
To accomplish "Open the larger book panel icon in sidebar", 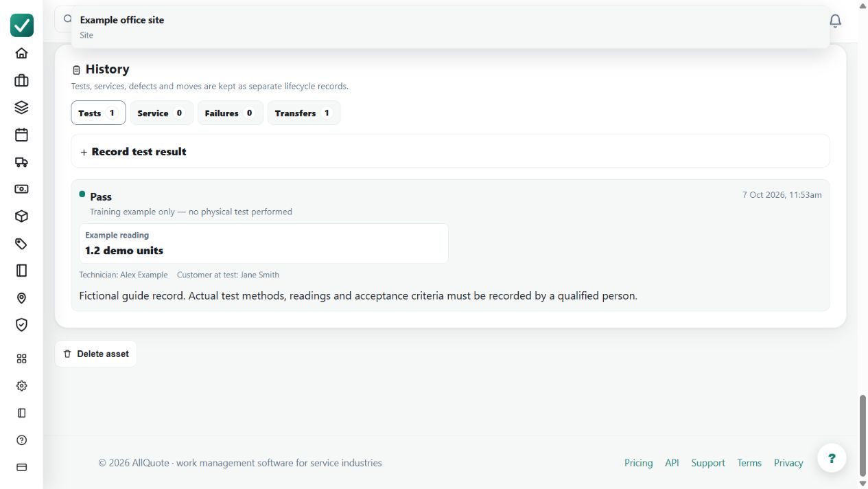I will tap(21, 271).
